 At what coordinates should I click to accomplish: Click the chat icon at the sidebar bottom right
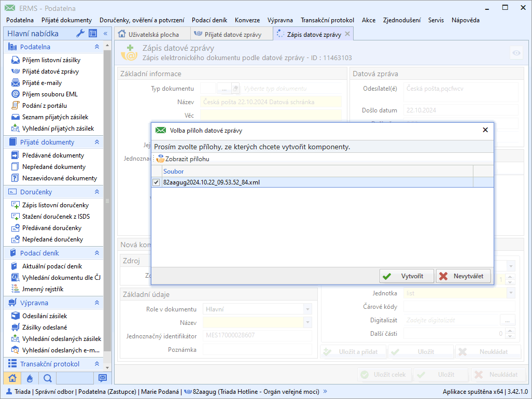pos(103,378)
